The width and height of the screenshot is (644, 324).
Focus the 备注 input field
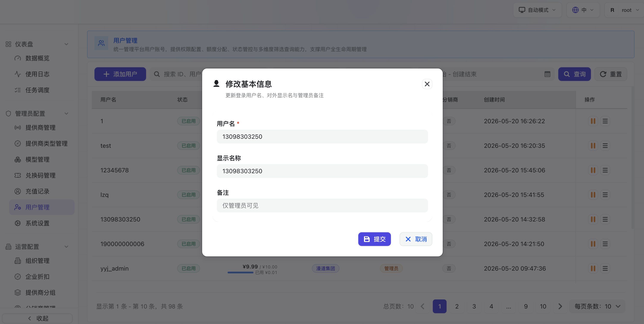pyautogui.click(x=322, y=206)
